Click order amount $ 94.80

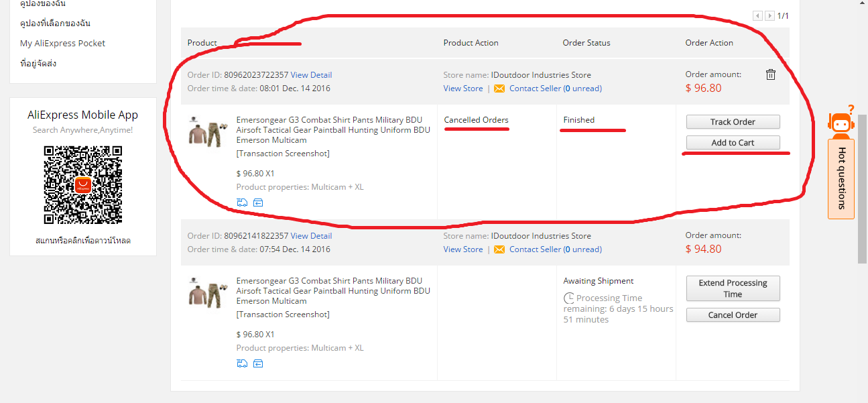pos(704,249)
